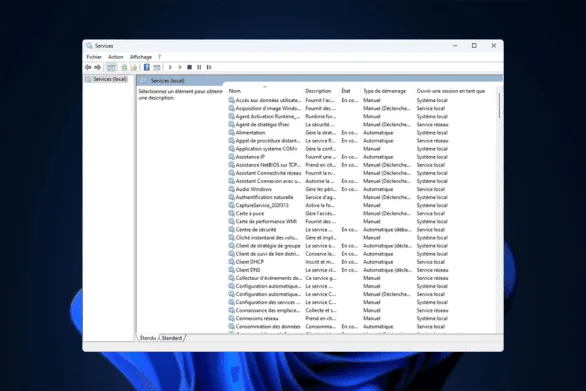This screenshot has width=586, height=391.
Task: Click Audio Windows startup type Automatique
Action: 378,189
